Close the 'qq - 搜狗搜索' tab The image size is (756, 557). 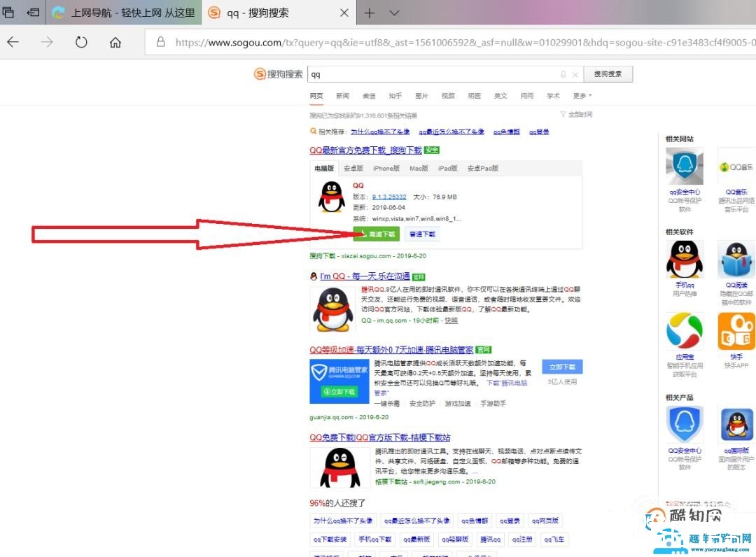coord(344,13)
